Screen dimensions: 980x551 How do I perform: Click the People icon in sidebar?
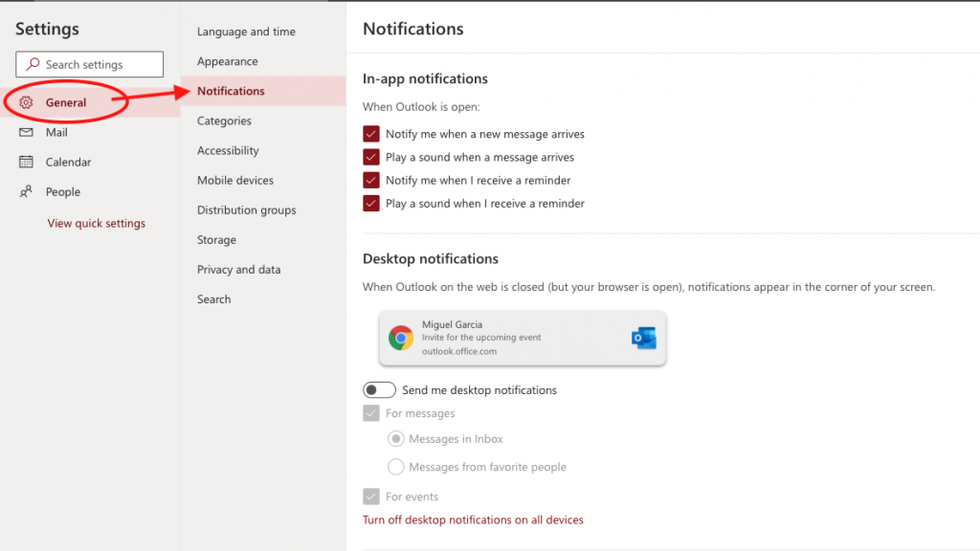click(x=27, y=191)
